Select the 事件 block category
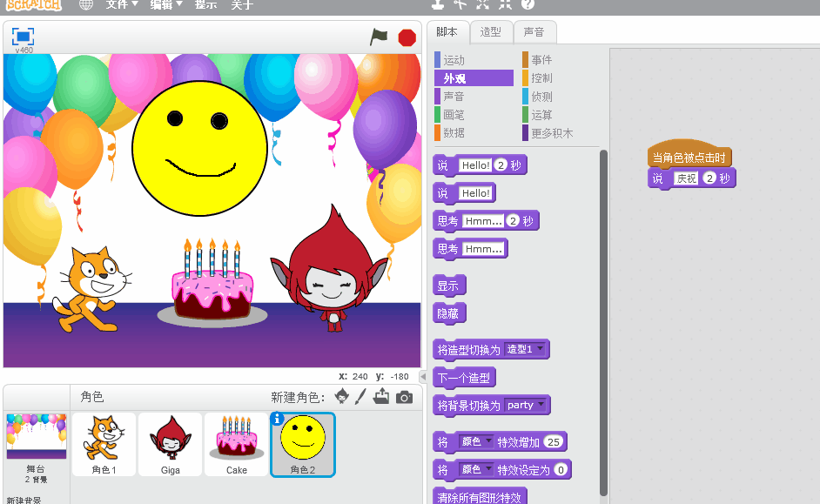This screenshot has height=504, width=820. [561, 59]
